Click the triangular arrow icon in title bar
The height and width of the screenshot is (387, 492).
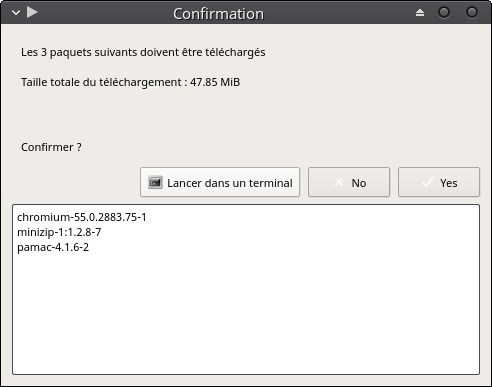32,12
